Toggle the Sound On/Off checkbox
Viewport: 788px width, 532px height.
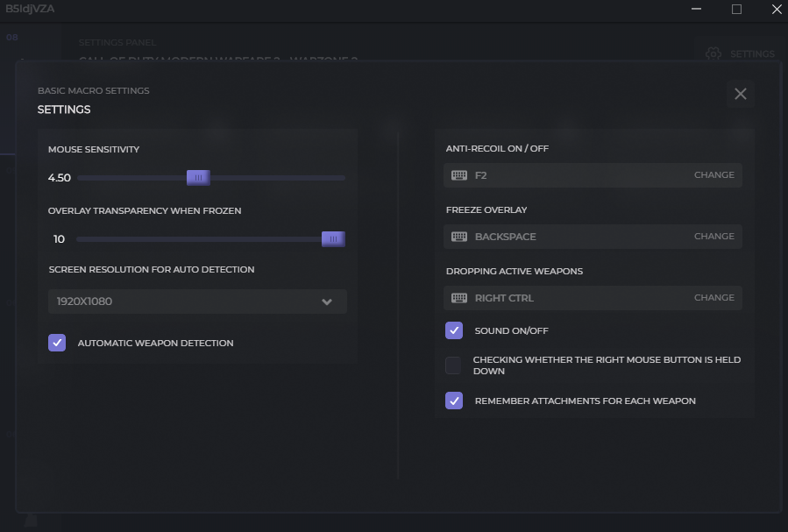454,330
